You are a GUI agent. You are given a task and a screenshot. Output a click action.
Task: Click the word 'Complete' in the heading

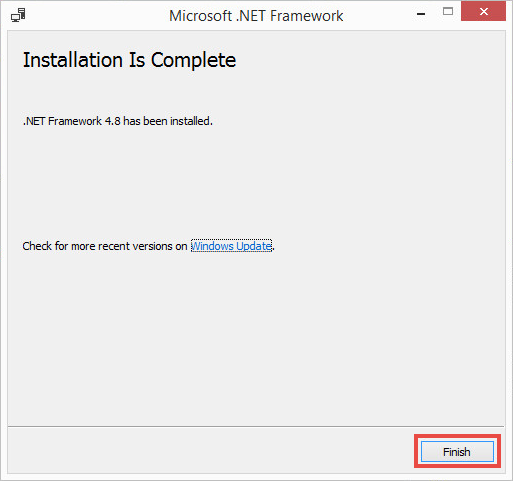click(x=193, y=61)
